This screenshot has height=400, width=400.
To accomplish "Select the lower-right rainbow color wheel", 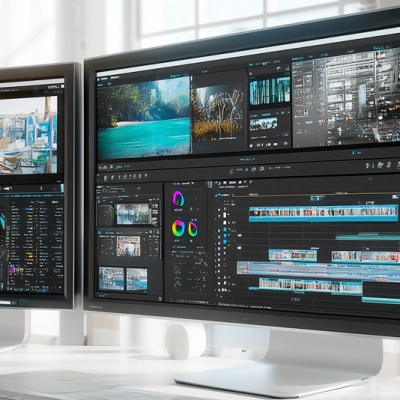I will [x=193, y=229].
